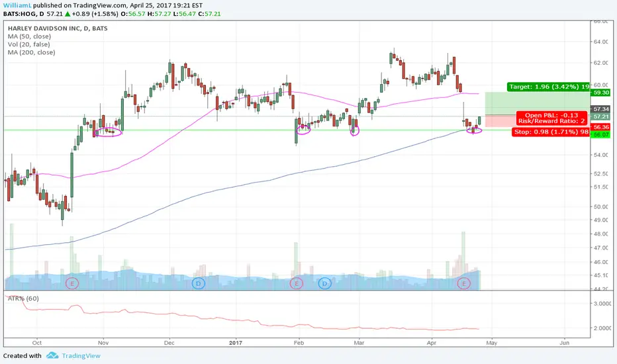Open the April earnings E marker
This screenshot has height=364, width=617.
[464, 283]
